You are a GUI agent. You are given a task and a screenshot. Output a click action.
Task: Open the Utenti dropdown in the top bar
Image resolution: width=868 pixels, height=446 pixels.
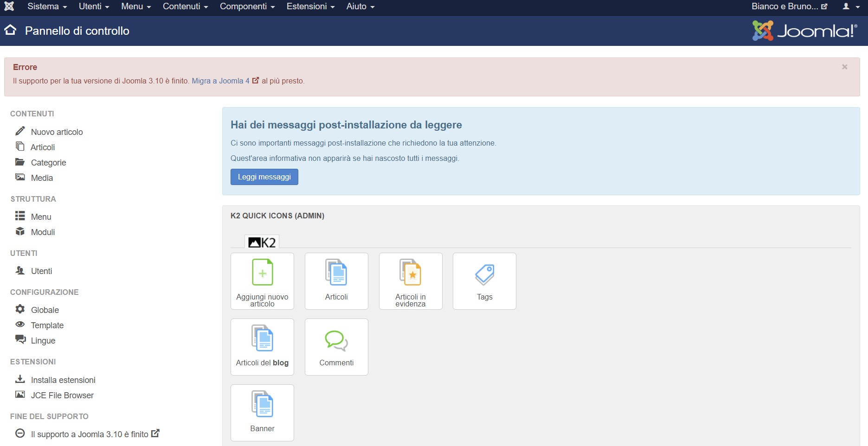pyautogui.click(x=94, y=6)
